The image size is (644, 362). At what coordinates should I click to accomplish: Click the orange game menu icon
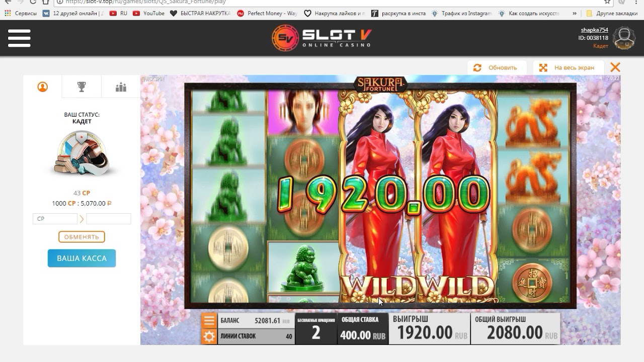tap(209, 321)
